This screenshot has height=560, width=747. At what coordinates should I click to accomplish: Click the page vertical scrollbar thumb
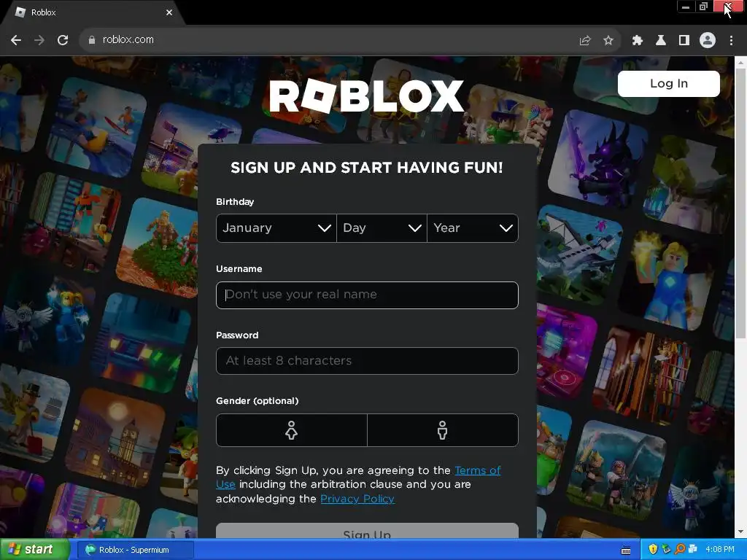pyautogui.click(x=741, y=203)
